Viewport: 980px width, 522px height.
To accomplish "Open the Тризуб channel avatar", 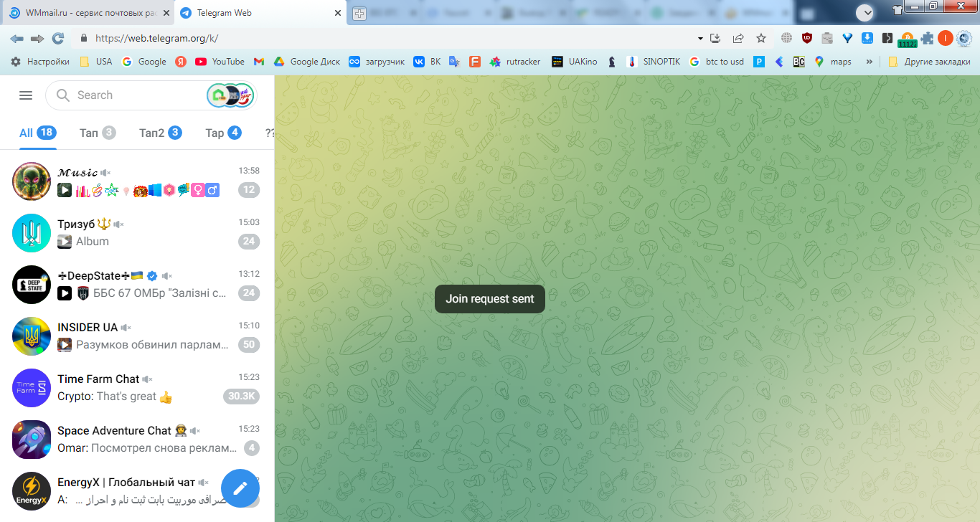I will tap(32, 232).
